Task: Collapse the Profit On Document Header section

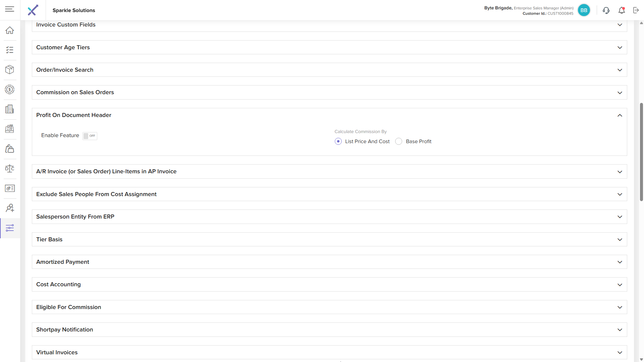Action: (x=620, y=115)
